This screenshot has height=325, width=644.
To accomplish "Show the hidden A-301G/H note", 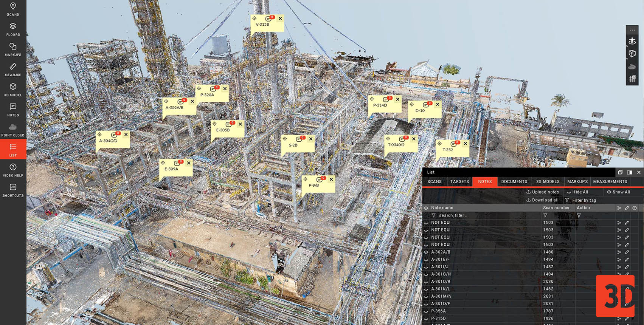I will (x=426, y=274).
